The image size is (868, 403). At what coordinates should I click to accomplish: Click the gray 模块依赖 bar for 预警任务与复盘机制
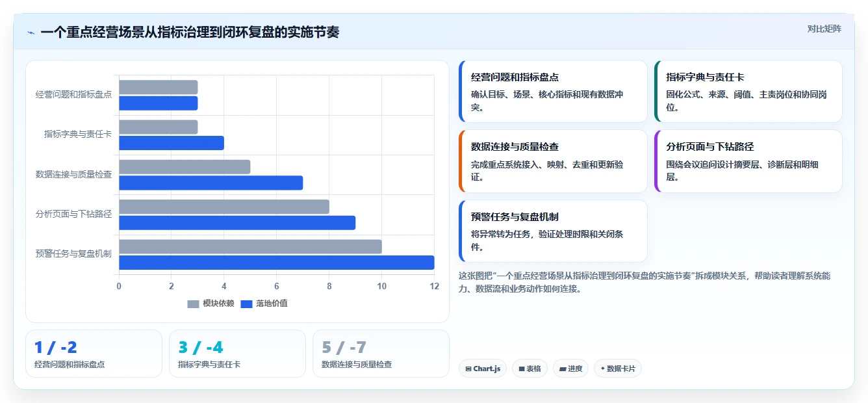(250, 246)
